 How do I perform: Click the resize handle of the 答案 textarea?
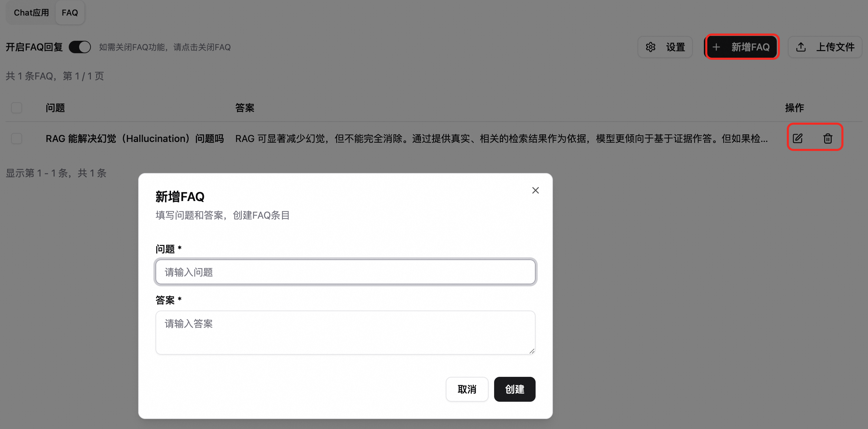pos(532,351)
